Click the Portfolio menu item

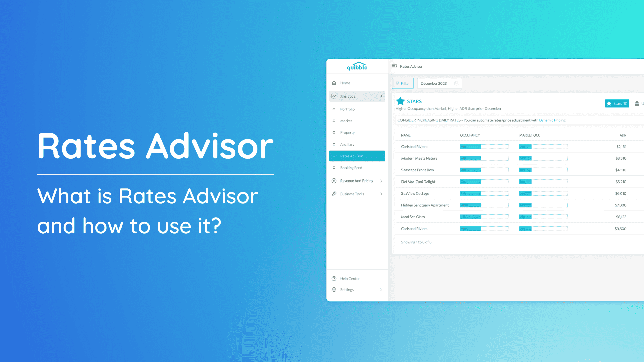pyautogui.click(x=348, y=109)
